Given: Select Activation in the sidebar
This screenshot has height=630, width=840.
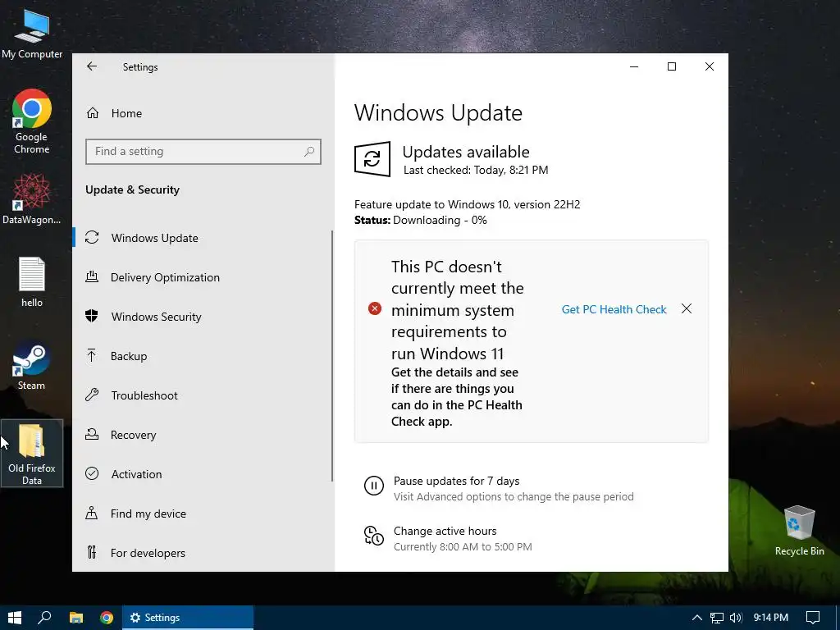Looking at the screenshot, I should click(136, 474).
